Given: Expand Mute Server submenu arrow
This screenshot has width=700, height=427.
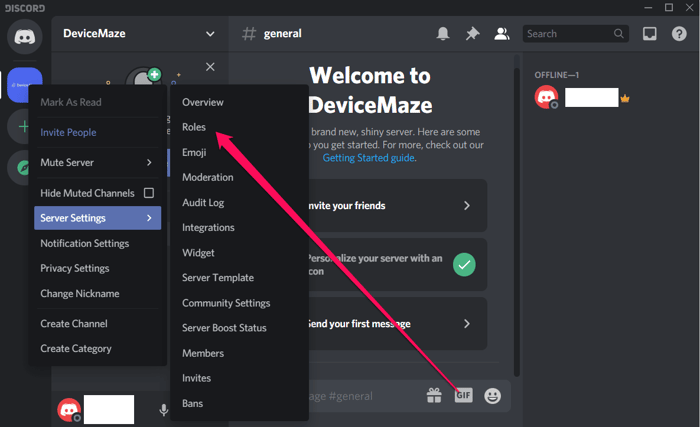Looking at the screenshot, I should coord(149,163).
